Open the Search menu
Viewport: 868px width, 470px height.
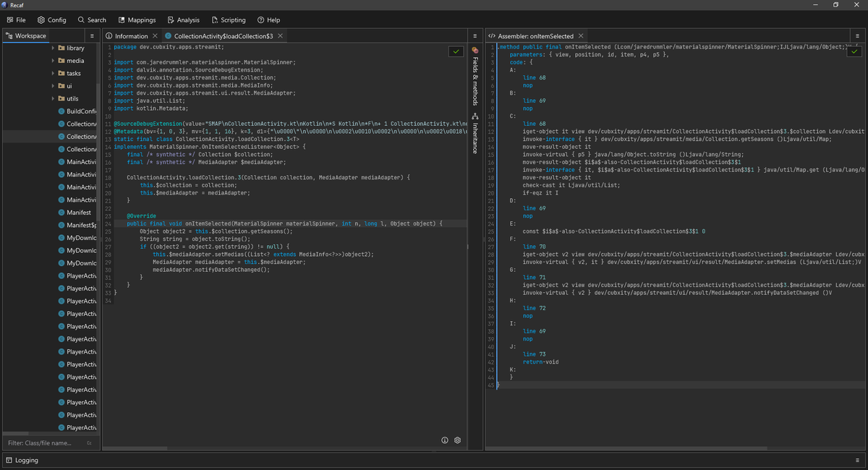(x=92, y=20)
